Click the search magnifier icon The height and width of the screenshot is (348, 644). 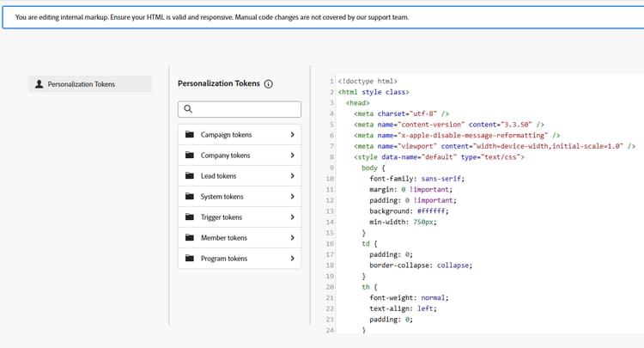click(188, 109)
